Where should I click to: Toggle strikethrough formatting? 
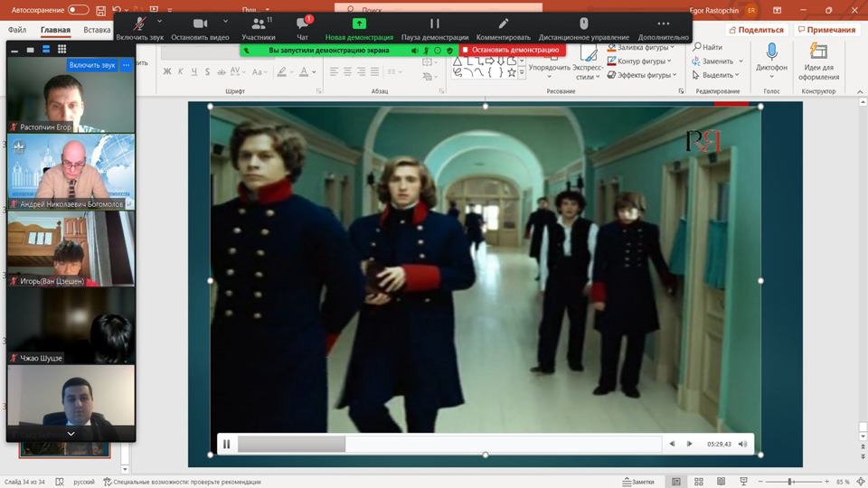click(221, 72)
